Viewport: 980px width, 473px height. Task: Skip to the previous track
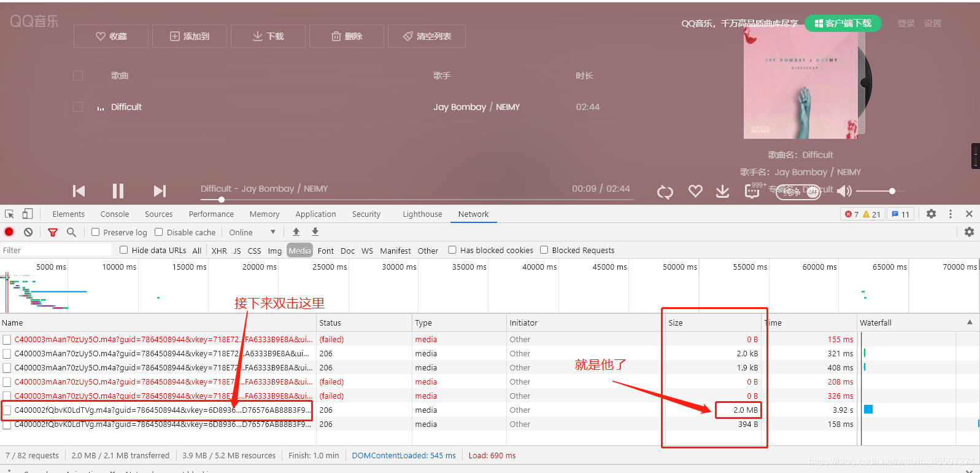pos(79,191)
